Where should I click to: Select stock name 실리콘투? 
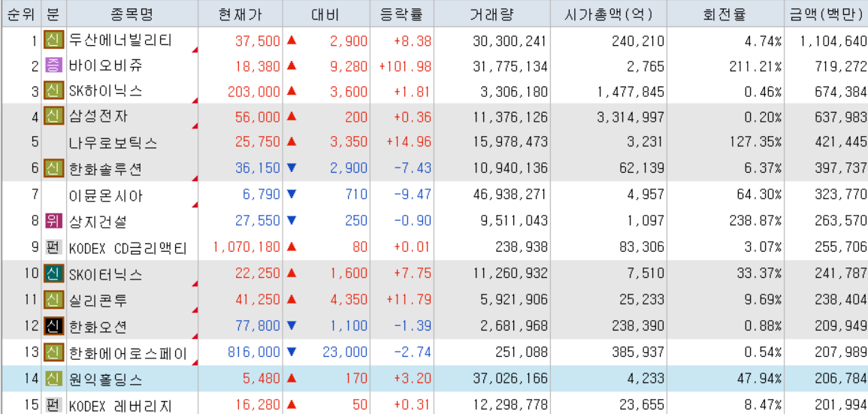click(x=98, y=300)
